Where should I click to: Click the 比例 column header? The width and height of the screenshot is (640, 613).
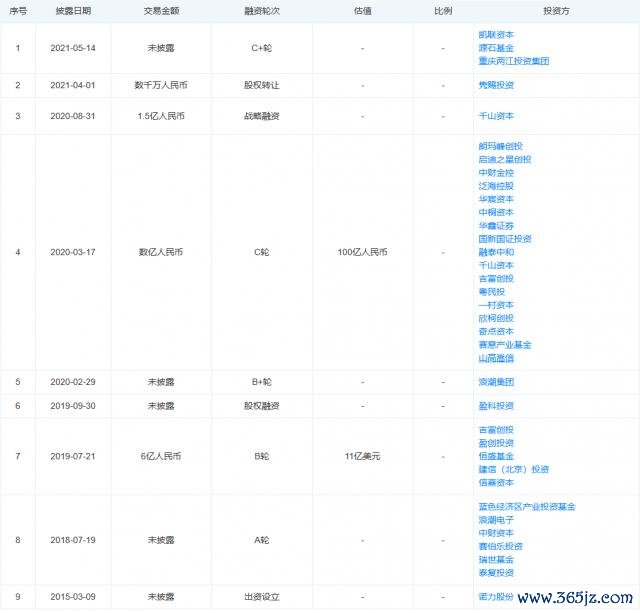point(443,11)
